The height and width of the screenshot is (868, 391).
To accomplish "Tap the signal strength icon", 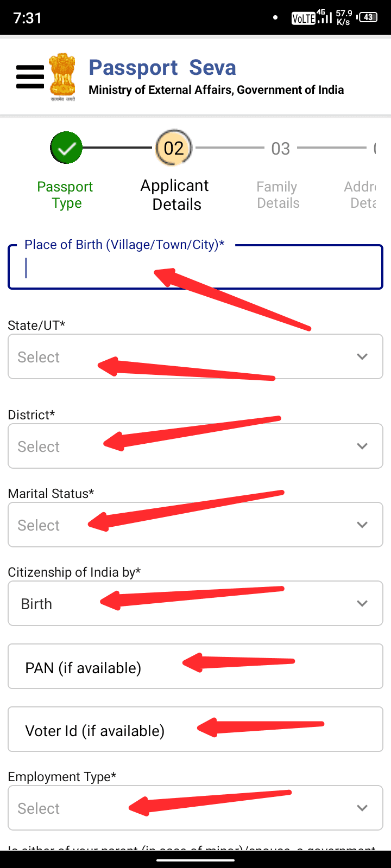I will [325, 18].
